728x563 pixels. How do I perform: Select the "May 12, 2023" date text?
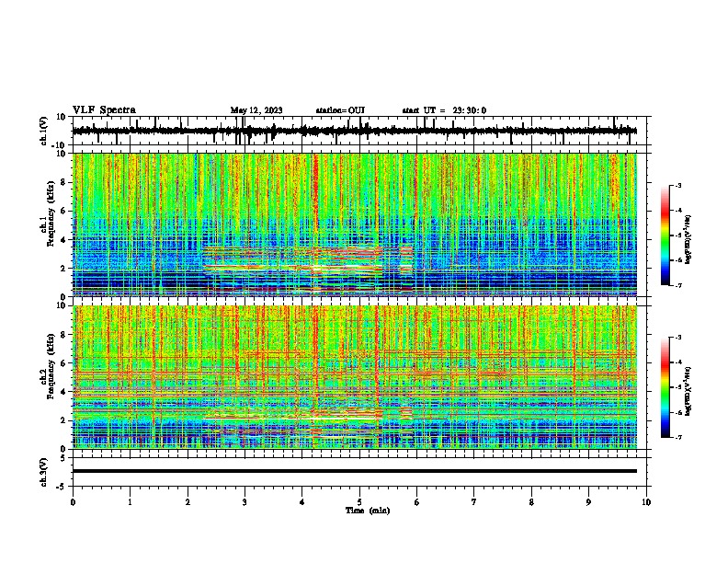point(256,110)
